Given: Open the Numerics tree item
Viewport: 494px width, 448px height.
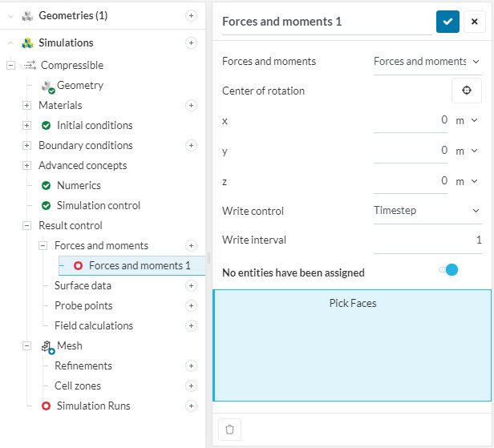Looking at the screenshot, I should (x=79, y=185).
